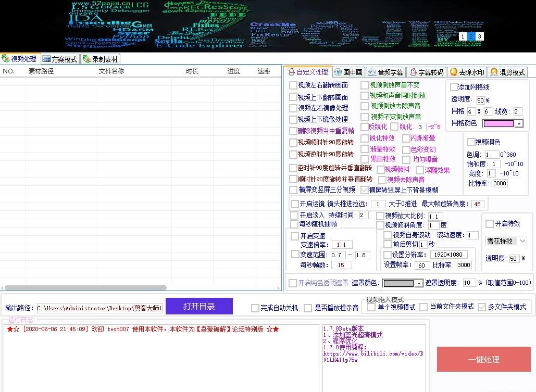This screenshot has height=392, width=536.
Task: Enable 删除视频当中重复帧 checkbox
Action: pyautogui.click(x=293, y=131)
